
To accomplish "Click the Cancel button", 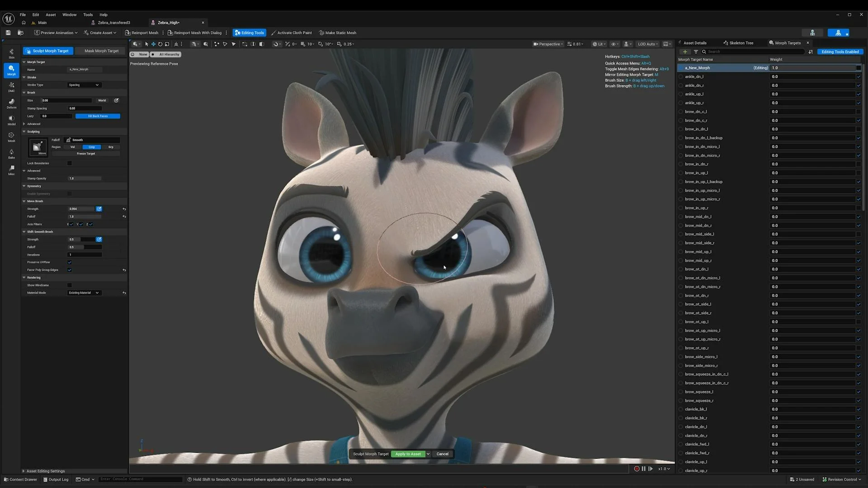I will point(443,454).
